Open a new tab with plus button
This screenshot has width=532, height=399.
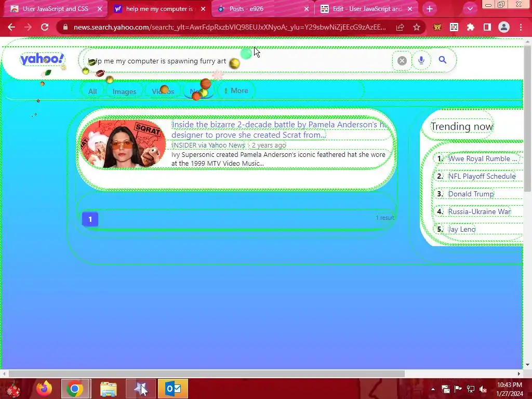pos(430,9)
